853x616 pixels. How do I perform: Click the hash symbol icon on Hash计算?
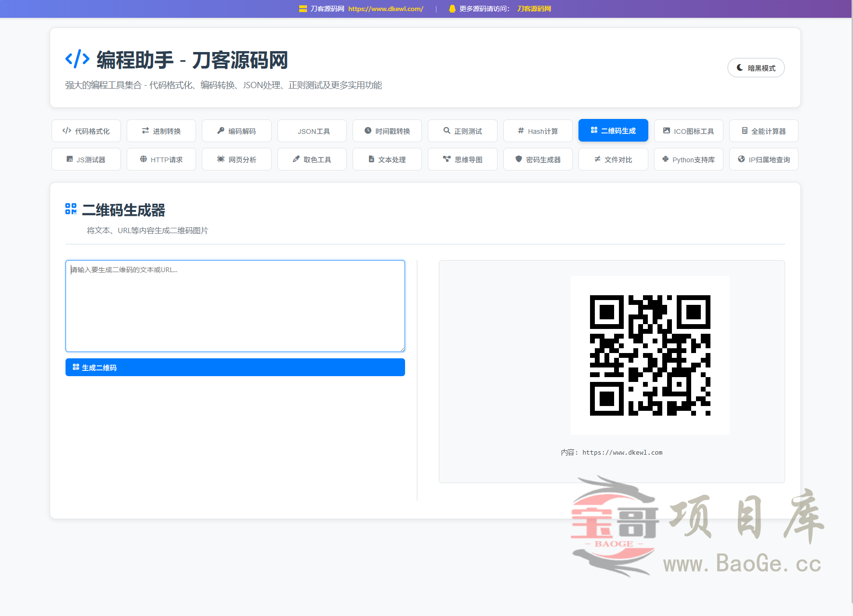pos(521,131)
